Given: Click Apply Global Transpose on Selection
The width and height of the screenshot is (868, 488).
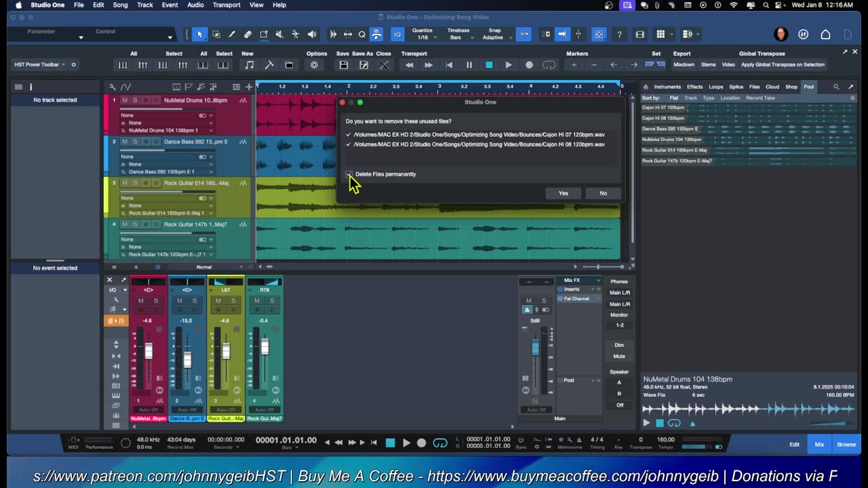Looking at the screenshot, I should 783,64.
